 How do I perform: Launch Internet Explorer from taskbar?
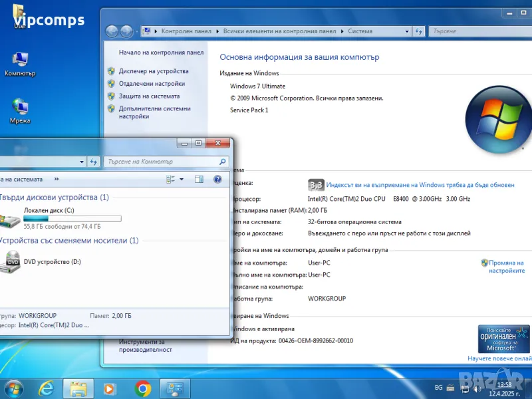coord(47,388)
